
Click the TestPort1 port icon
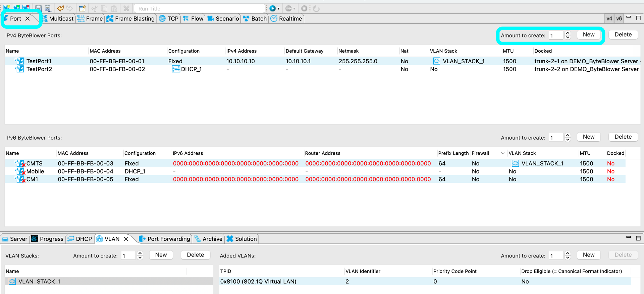point(20,61)
